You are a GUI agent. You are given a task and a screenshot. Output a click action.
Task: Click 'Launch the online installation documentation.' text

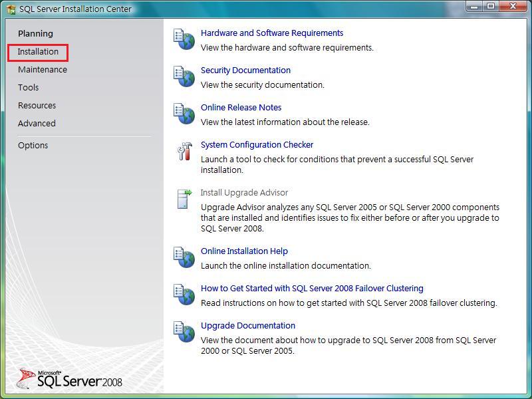[286, 265]
